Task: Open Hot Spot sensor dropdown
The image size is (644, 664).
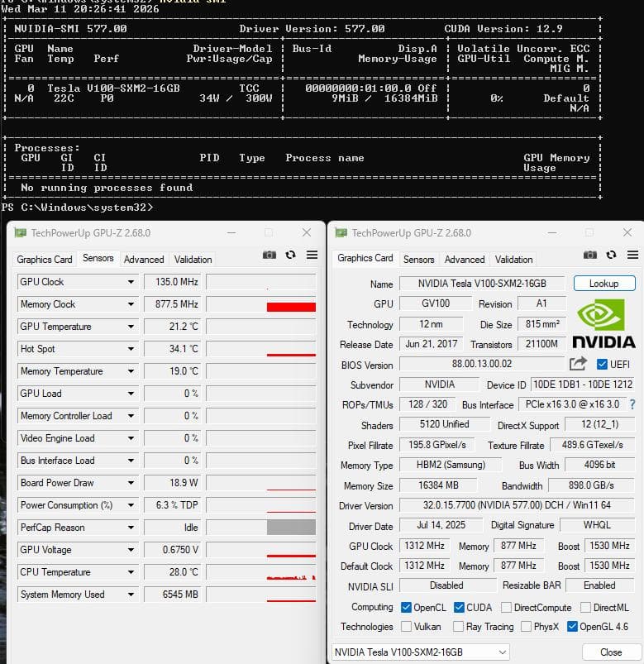Action: (x=131, y=349)
